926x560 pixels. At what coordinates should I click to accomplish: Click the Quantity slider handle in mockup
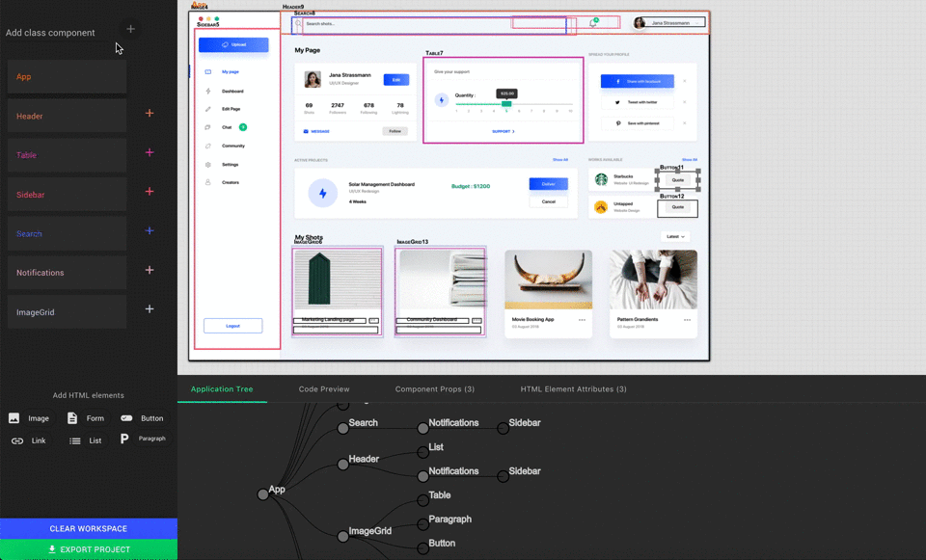coord(506,104)
